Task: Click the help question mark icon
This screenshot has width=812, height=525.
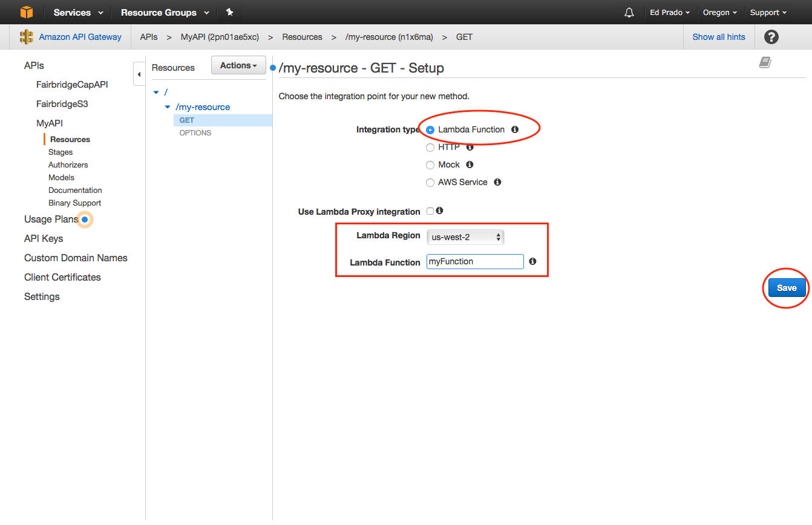Action: click(x=771, y=37)
